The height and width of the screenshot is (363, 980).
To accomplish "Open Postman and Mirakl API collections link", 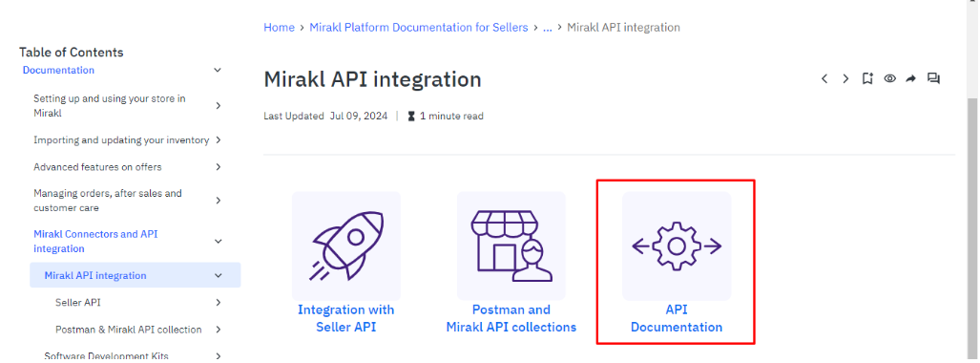I will (511, 318).
